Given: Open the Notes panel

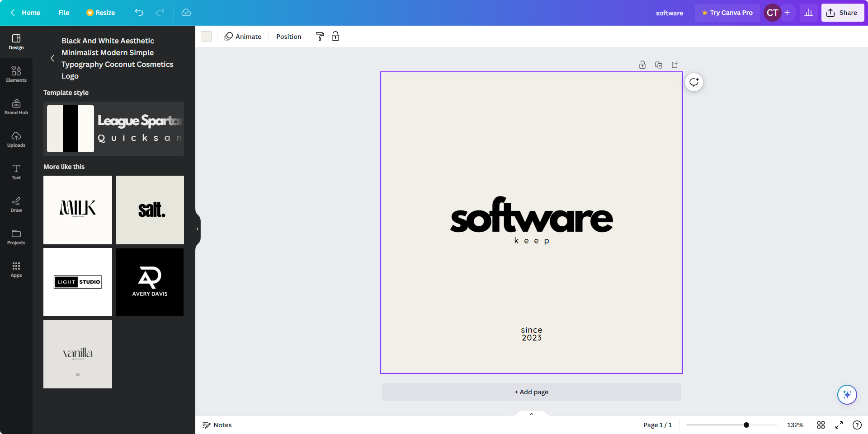Looking at the screenshot, I should [217, 425].
